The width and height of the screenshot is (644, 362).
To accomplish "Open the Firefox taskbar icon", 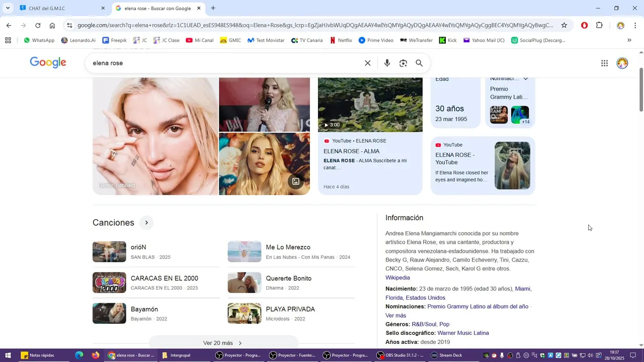I will (x=96, y=355).
